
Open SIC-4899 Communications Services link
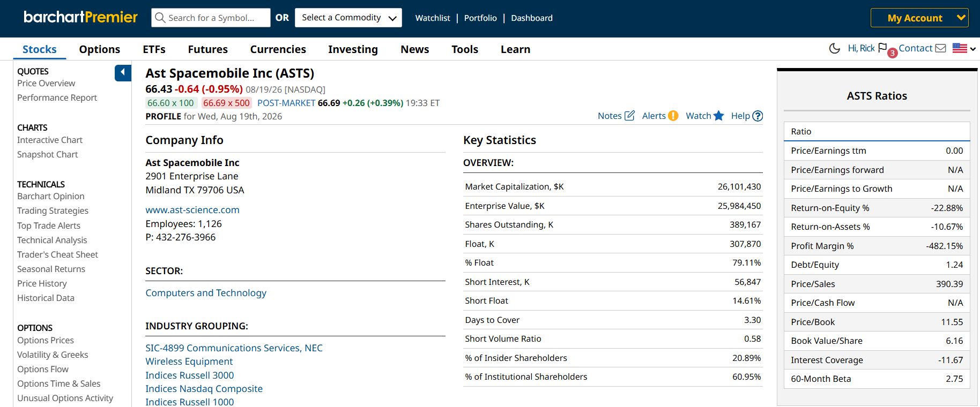click(234, 348)
